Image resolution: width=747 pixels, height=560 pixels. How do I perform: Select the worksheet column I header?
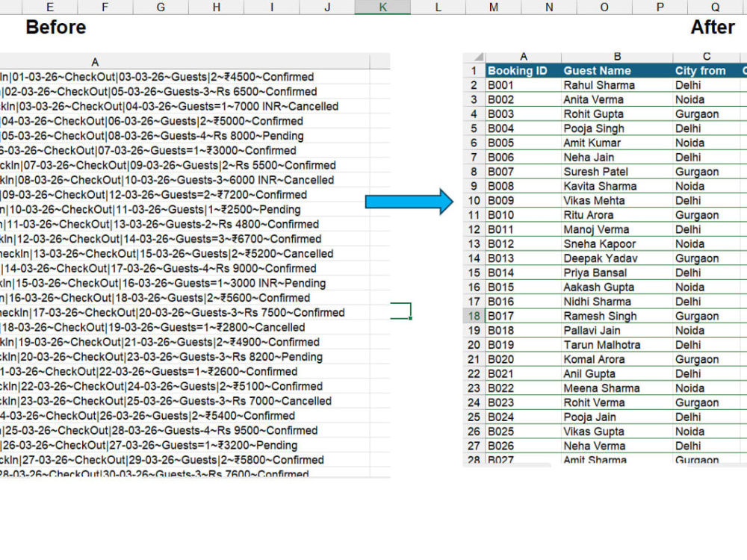click(272, 7)
